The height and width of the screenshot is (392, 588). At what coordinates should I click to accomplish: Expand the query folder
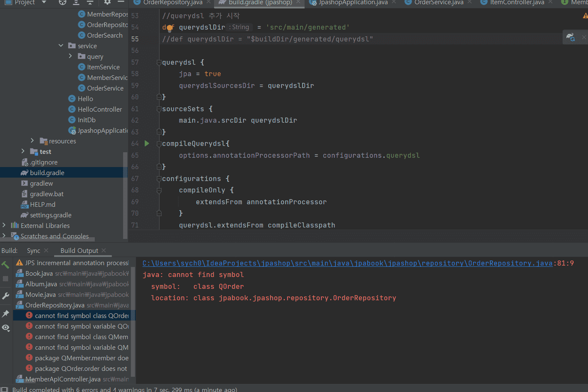point(70,56)
